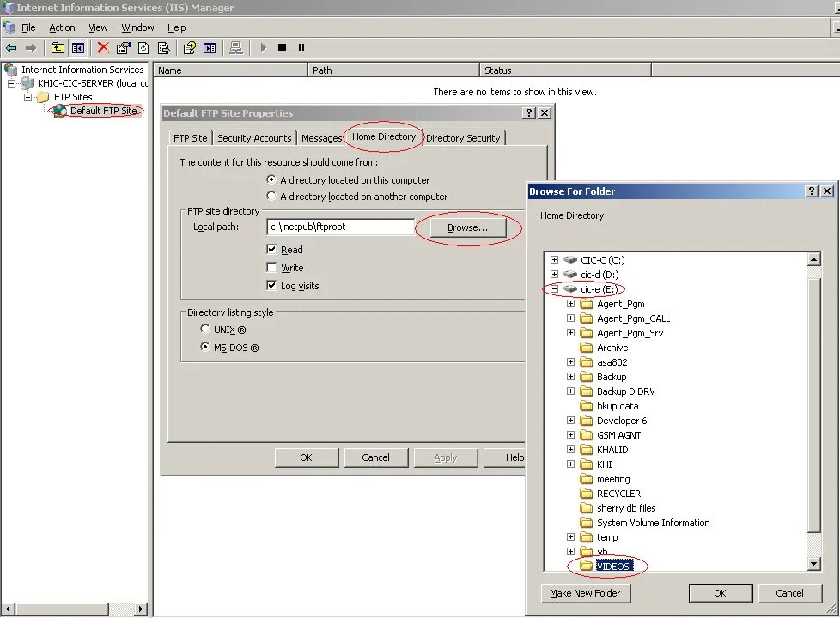Toggle the Show/Hide Action Pane icon
The width and height of the screenshot is (840, 618).
[x=210, y=48]
